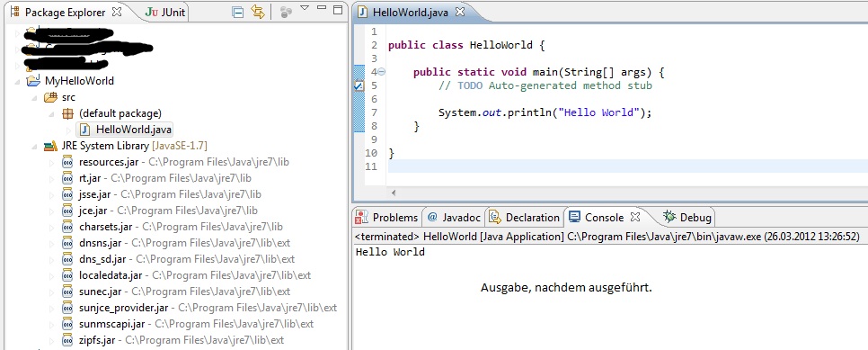Click the src source folder icon
This screenshot has height=350, width=868.
click(x=50, y=98)
